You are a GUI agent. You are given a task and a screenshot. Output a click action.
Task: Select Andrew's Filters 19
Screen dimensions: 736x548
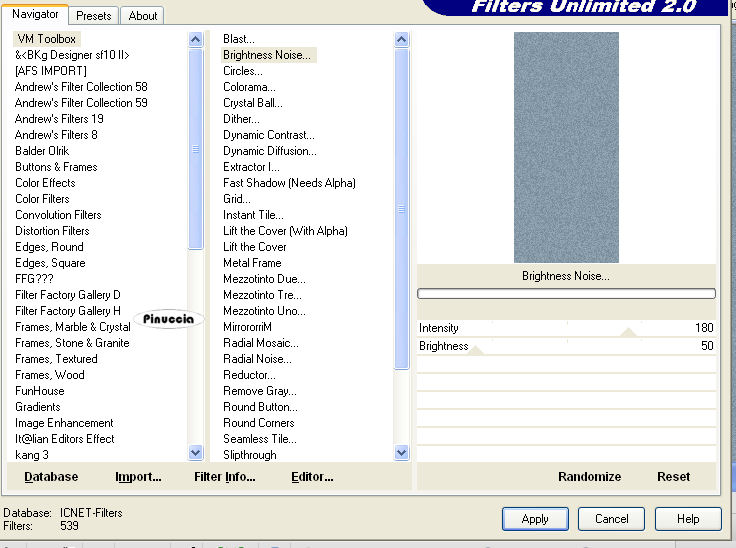[x=59, y=119]
